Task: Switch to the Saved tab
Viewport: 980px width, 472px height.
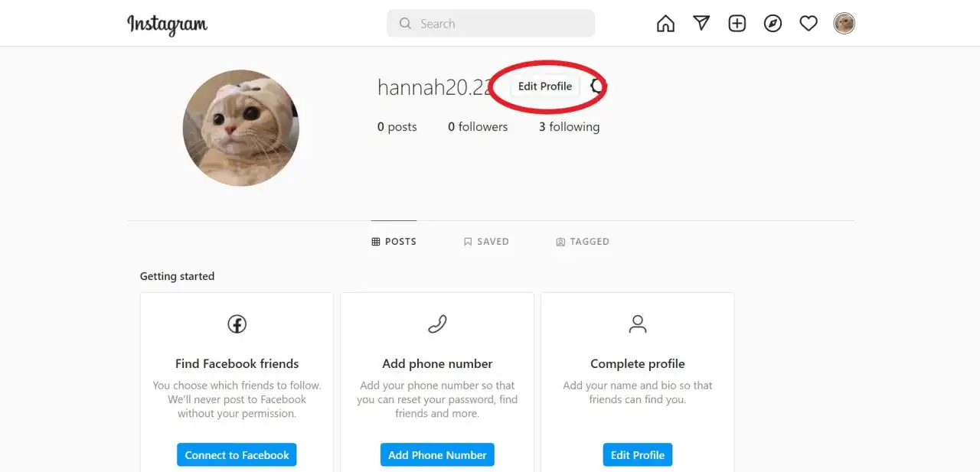Action: tap(486, 242)
